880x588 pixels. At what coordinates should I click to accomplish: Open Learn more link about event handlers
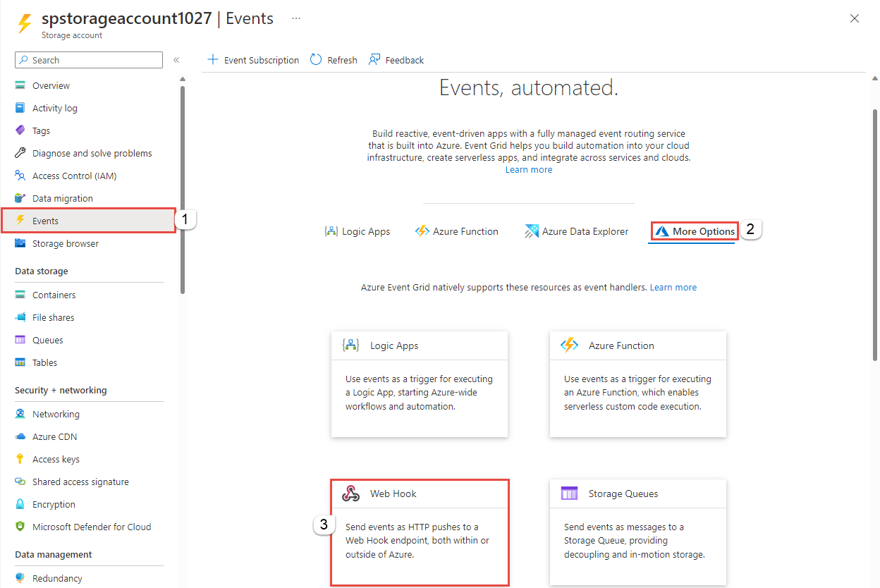[x=673, y=288]
